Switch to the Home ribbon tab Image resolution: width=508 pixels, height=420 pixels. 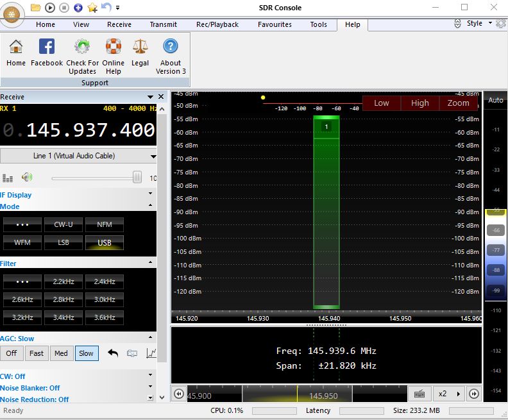pyautogui.click(x=46, y=24)
